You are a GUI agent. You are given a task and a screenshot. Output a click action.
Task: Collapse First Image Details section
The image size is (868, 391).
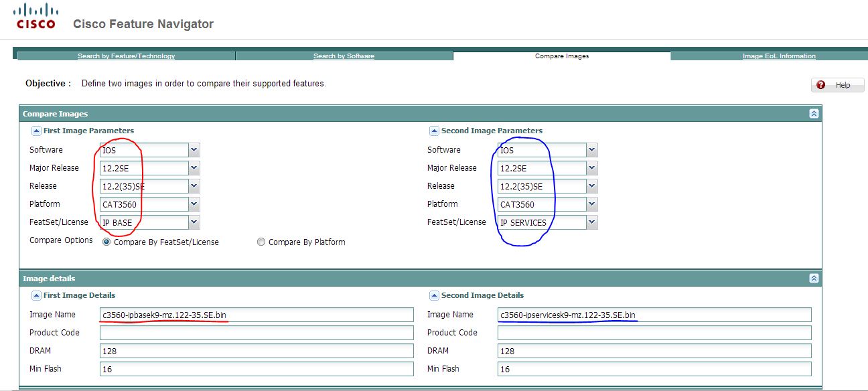[x=36, y=295]
